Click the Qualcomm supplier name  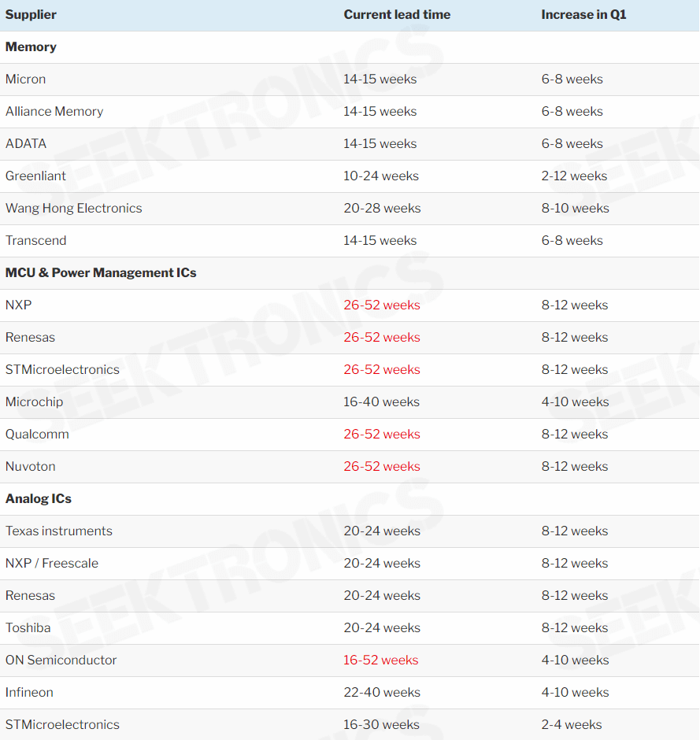click(x=37, y=435)
